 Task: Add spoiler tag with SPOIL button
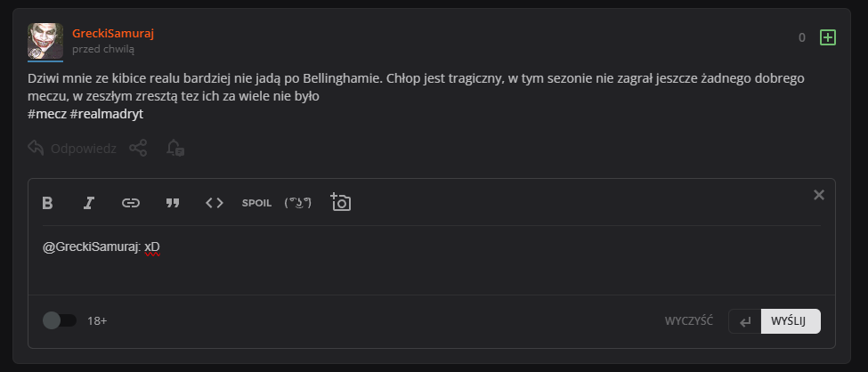(256, 203)
